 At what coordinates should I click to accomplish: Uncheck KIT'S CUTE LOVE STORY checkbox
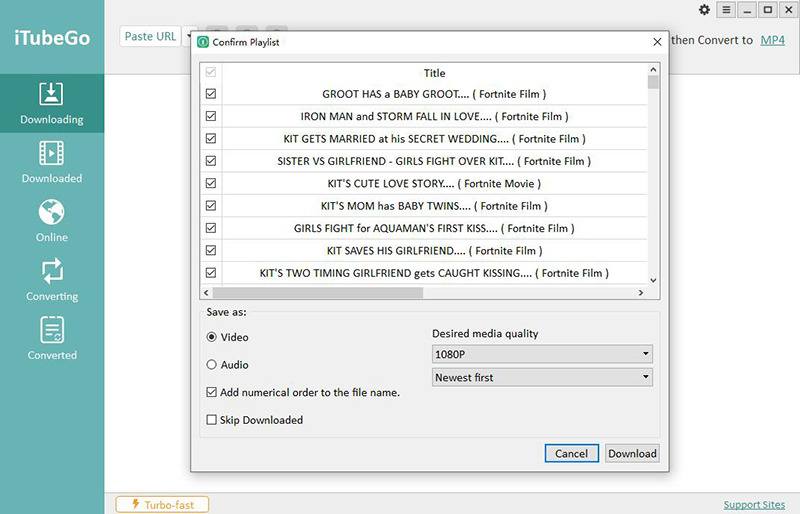click(x=211, y=183)
